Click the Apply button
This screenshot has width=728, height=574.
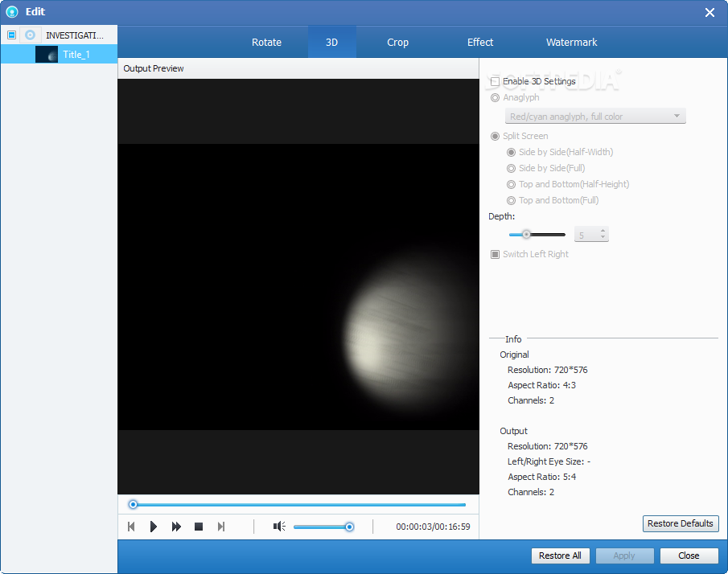coord(624,556)
